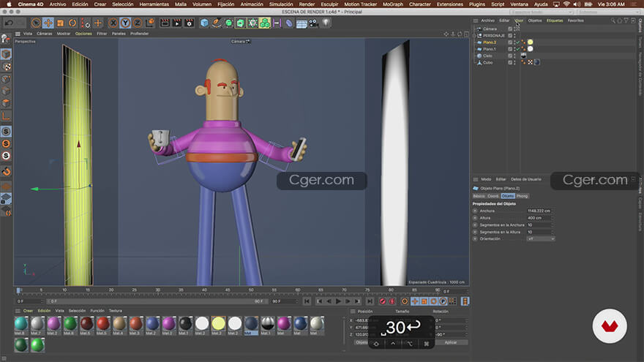Viewport: 644px width, 362px height.
Task: Open the render settings clapperboard icon
Action: [x=189, y=23]
